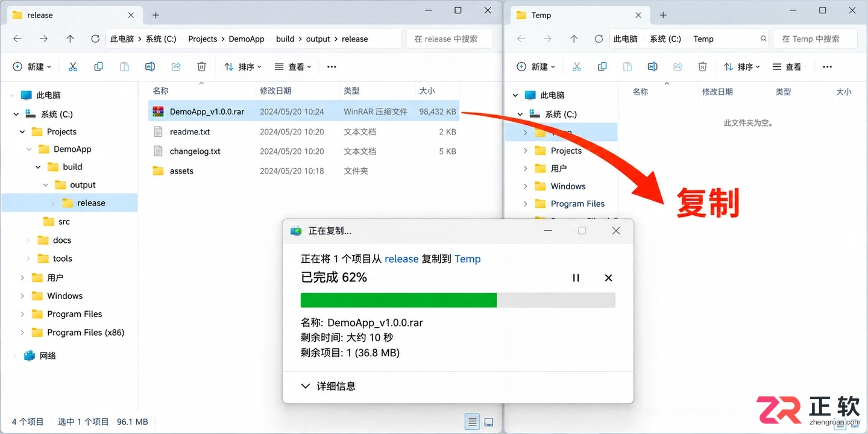Click Copy icon in Temp window toolbar
Viewport: 868px width, 434px height.
(x=602, y=67)
